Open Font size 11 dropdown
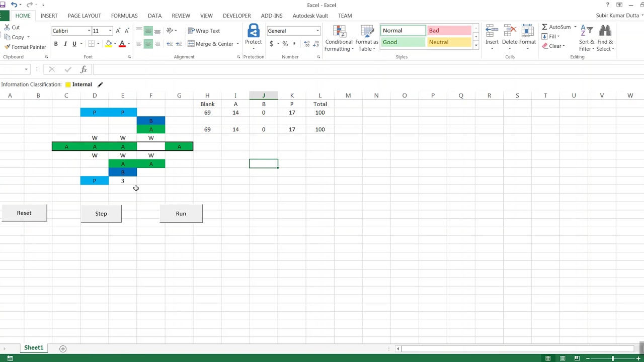The image size is (644, 362). [x=110, y=31]
